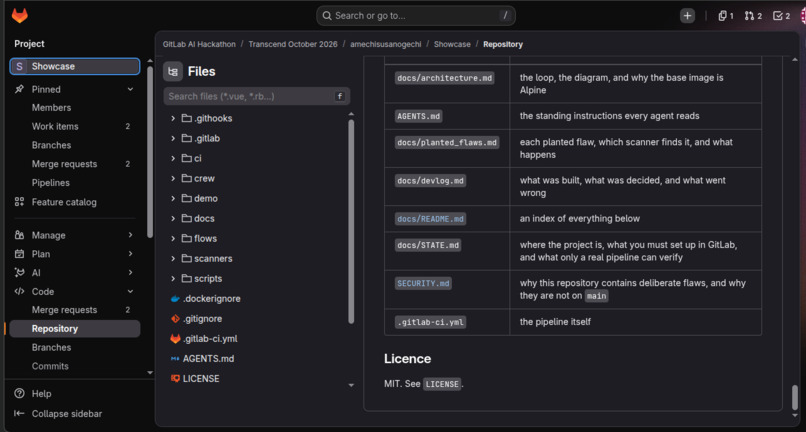The height and width of the screenshot is (432, 806).
Task: Open Commits under Code
Action: tap(75, 366)
